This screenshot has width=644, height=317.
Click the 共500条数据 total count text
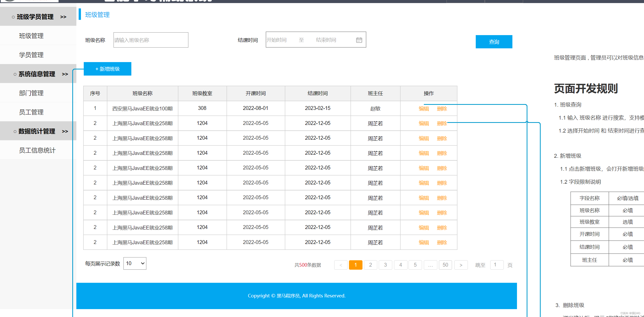tap(308, 265)
